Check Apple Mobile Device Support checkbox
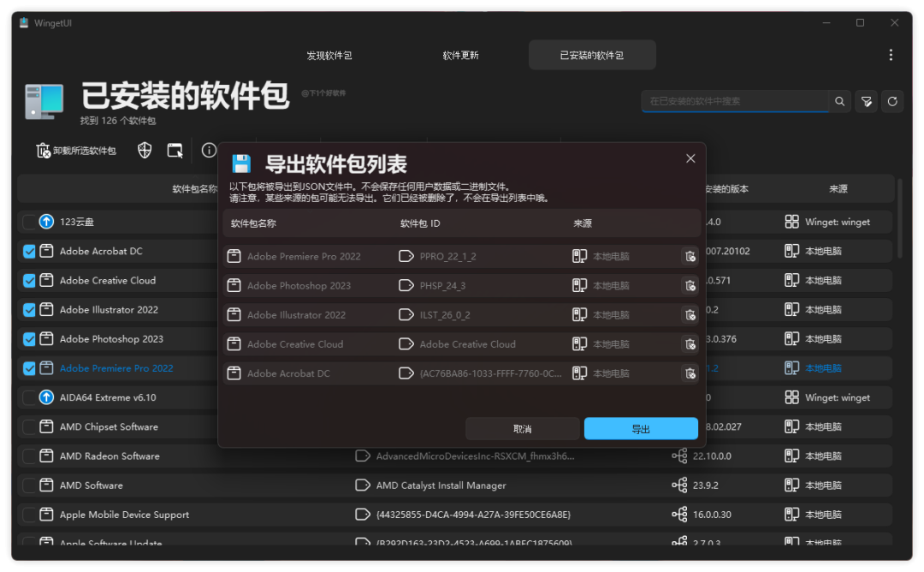 pyautogui.click(x=29, y=515)
